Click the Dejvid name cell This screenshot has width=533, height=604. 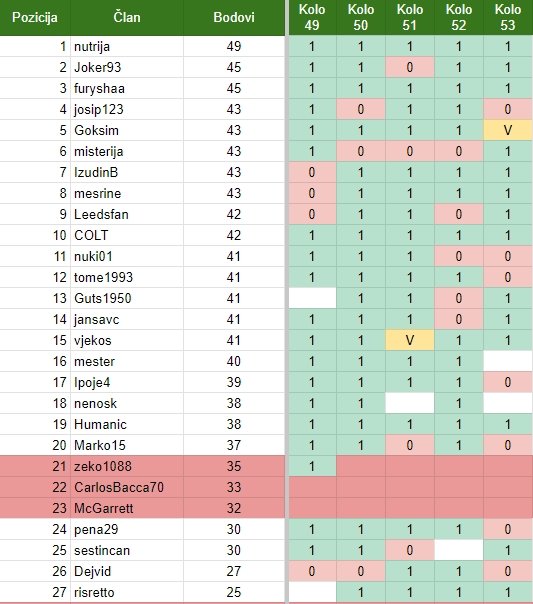point(127,571)
